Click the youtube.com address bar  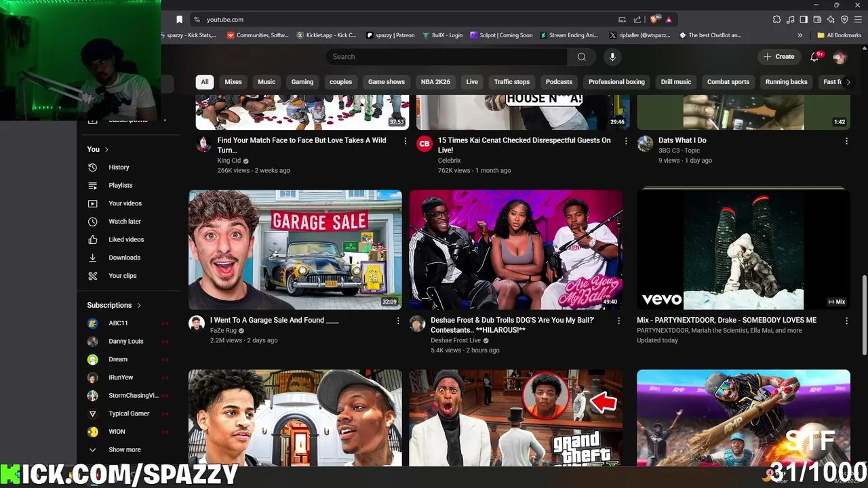pyautogui.click(x=407, y=20)
